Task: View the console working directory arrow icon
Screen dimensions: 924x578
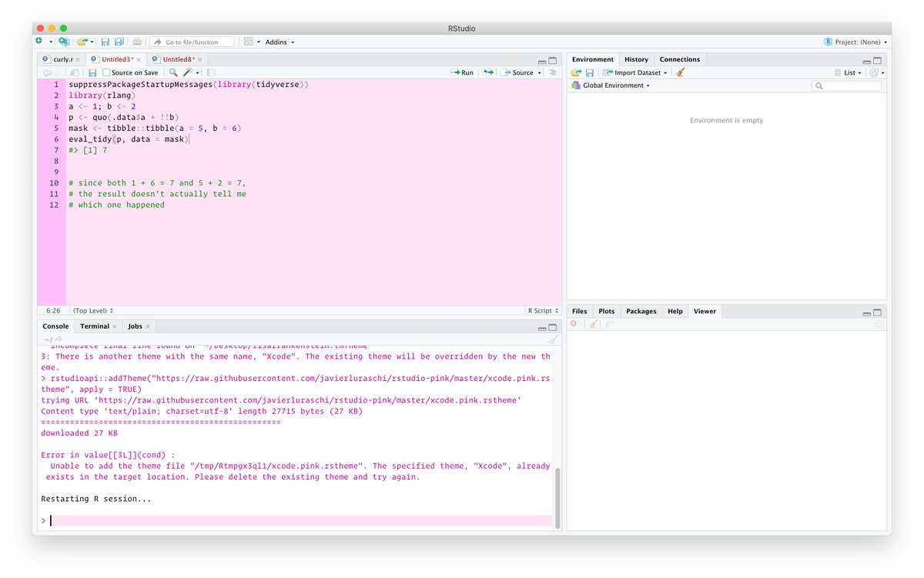Action: [x=59, y=339]
